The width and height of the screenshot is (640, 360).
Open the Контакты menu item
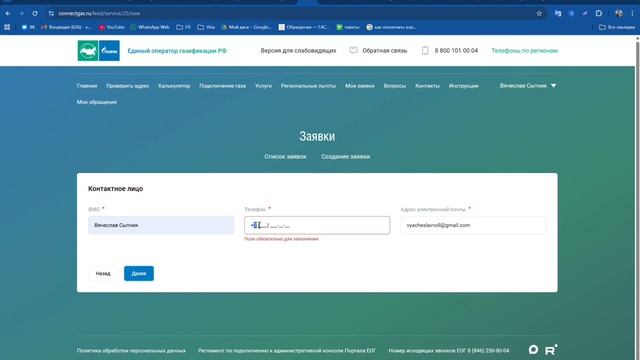pyautogui.click(x=427, y=86)
